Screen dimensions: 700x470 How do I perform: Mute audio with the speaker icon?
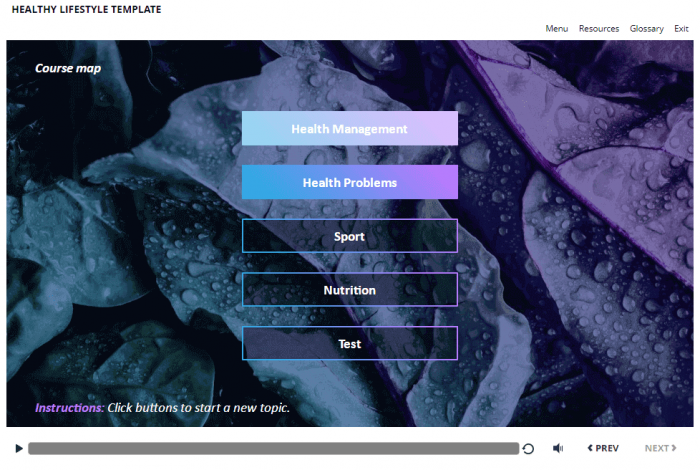(558, 449)
